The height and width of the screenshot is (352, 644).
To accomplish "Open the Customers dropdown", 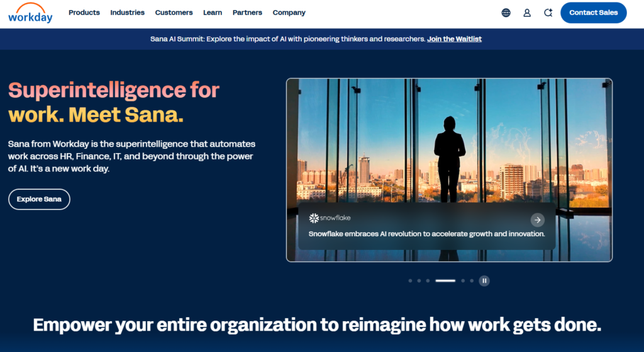I will tap(174, 13).
